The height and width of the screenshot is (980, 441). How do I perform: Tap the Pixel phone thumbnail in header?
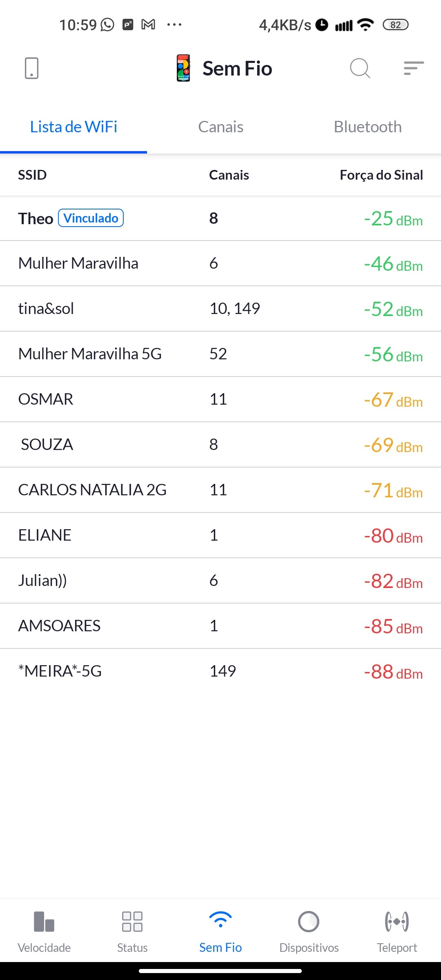183,68
